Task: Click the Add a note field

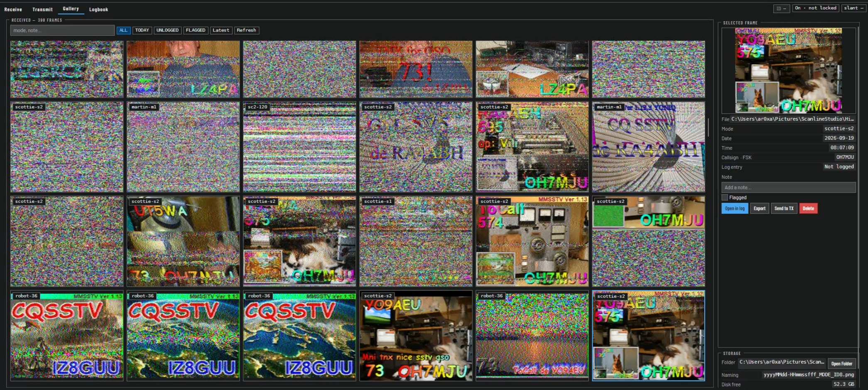Action: click(789, 188)
